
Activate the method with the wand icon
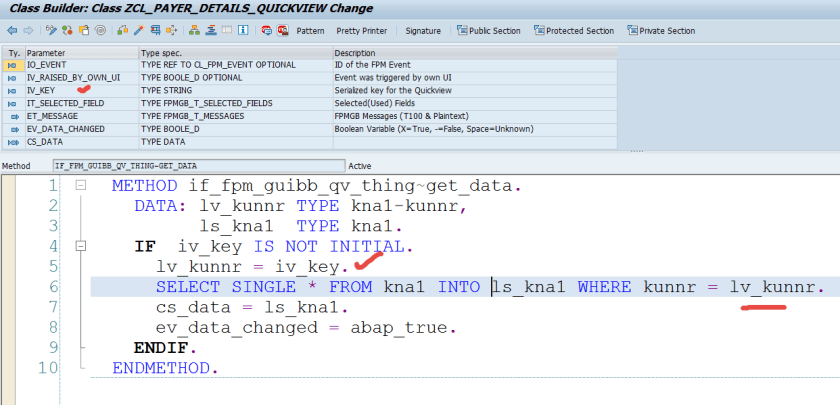tap(139, 31)
